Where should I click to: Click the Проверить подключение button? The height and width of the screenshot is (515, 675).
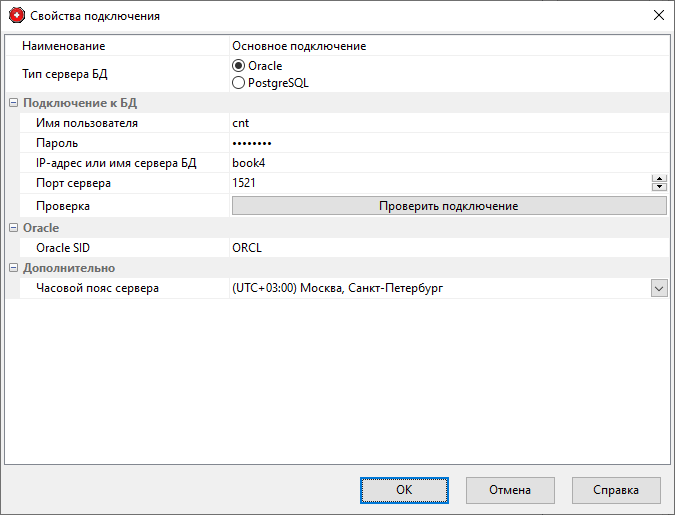tap(448, 205)
